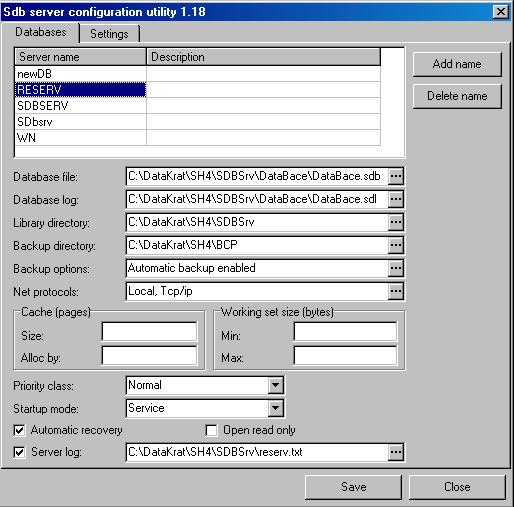Screen dimensions: 514x507
Task: Click the Library directory field
Action: (x=257, y=222)
